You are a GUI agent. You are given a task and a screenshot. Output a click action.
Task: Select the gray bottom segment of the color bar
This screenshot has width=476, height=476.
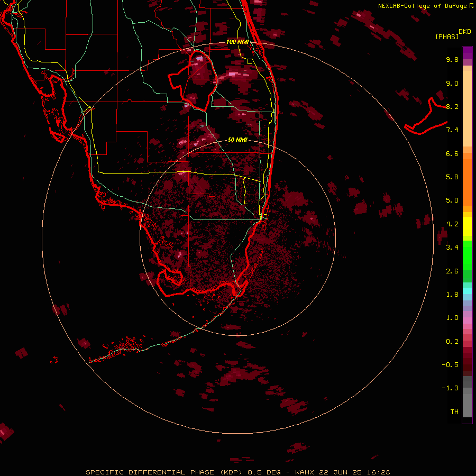tap(467, 402)
